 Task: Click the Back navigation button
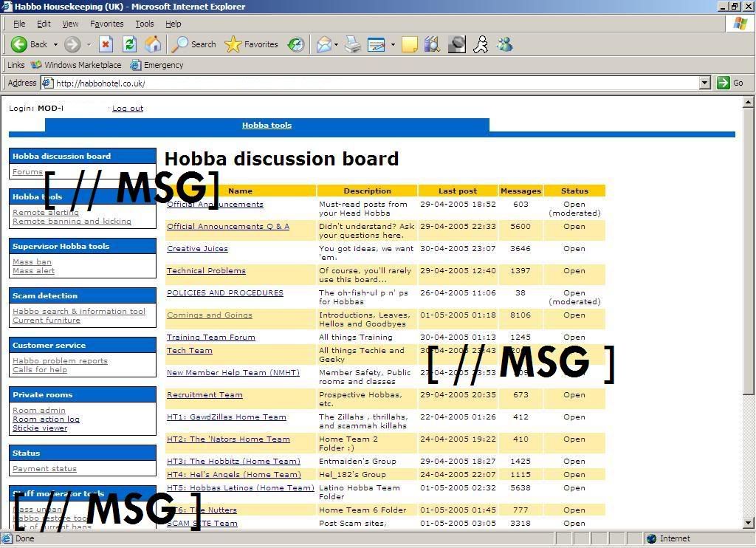pos(30,44)
